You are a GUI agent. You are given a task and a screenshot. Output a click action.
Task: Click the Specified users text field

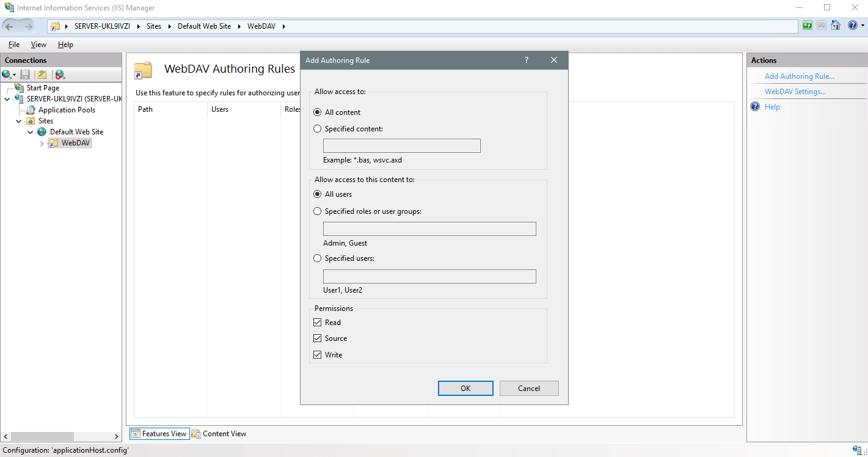[429, 276]
